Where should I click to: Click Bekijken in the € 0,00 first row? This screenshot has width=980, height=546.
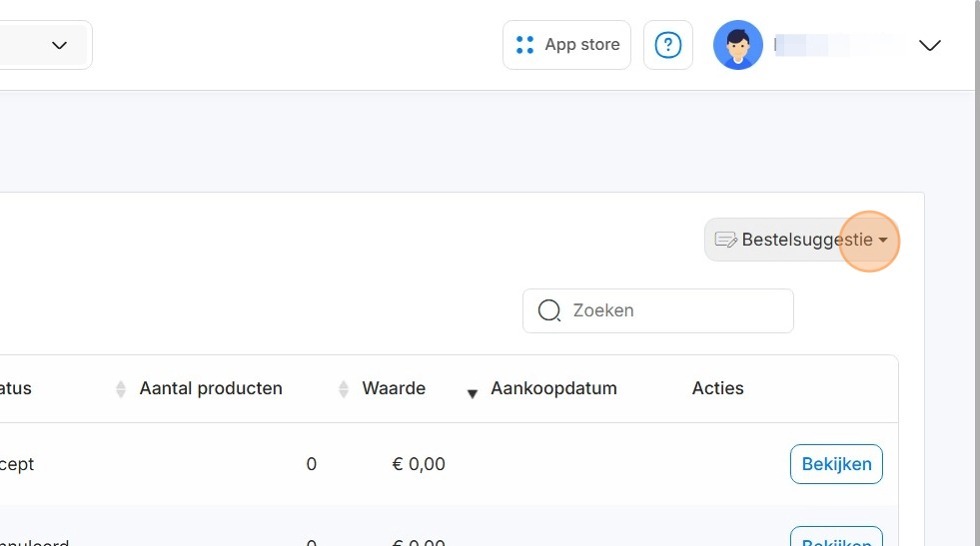[x=836, y=464]
